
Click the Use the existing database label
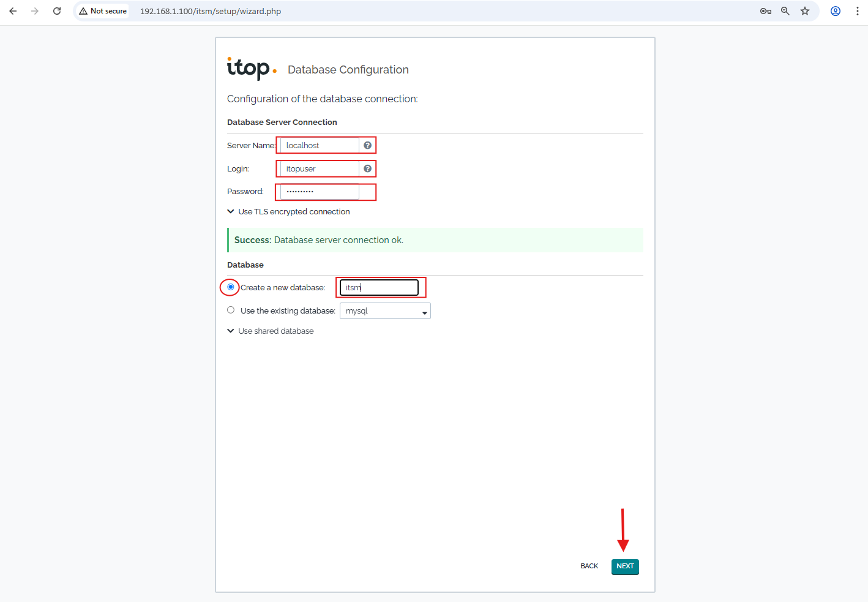288,310
